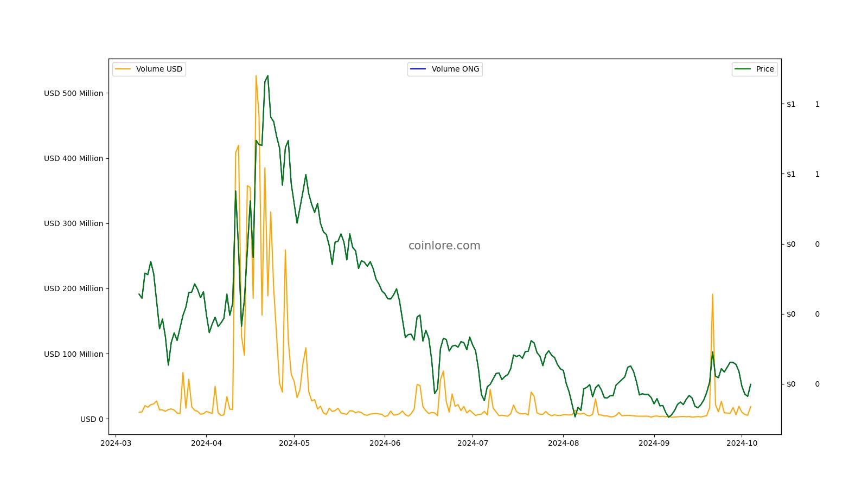Click the USD 500 Million axis label
The height and width of the screenshot is (488, 868).
[73, 93]
